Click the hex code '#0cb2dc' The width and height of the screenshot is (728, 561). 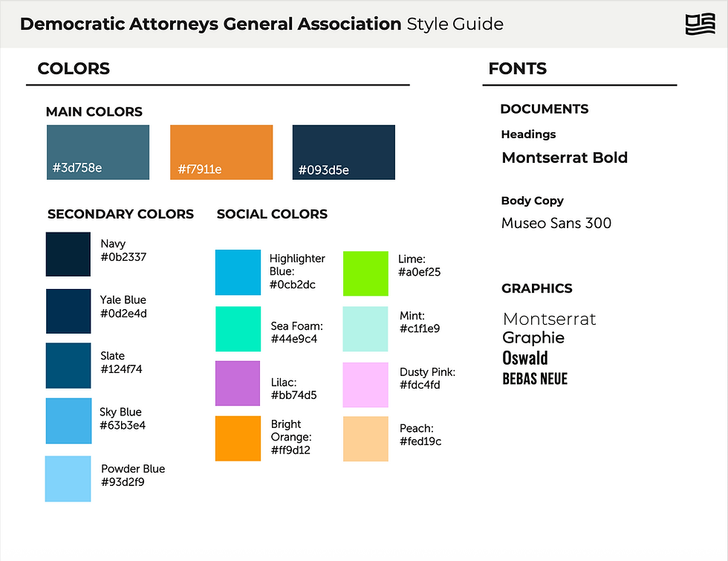point(293,285)
